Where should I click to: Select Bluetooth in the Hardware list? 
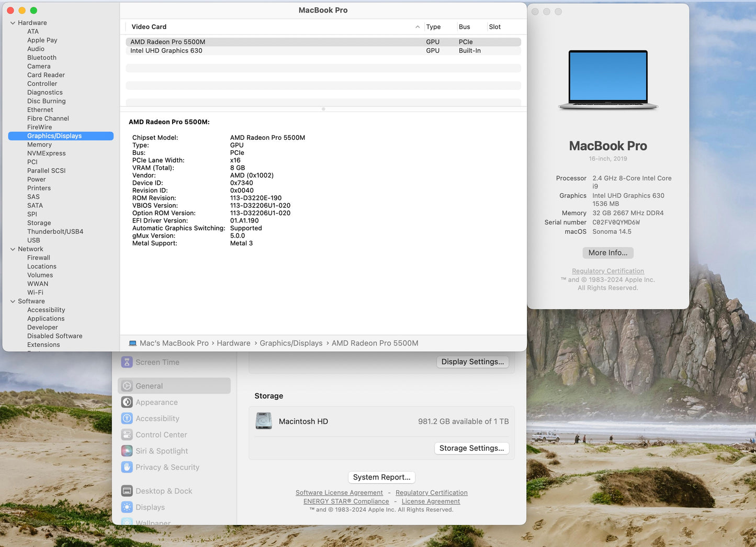[x=41, y=58]
